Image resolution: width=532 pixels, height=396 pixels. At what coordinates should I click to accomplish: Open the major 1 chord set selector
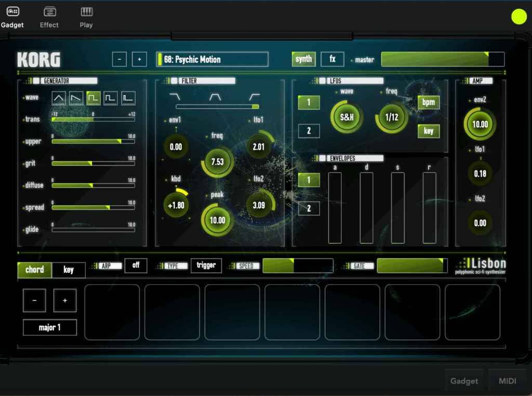point(50,327)
